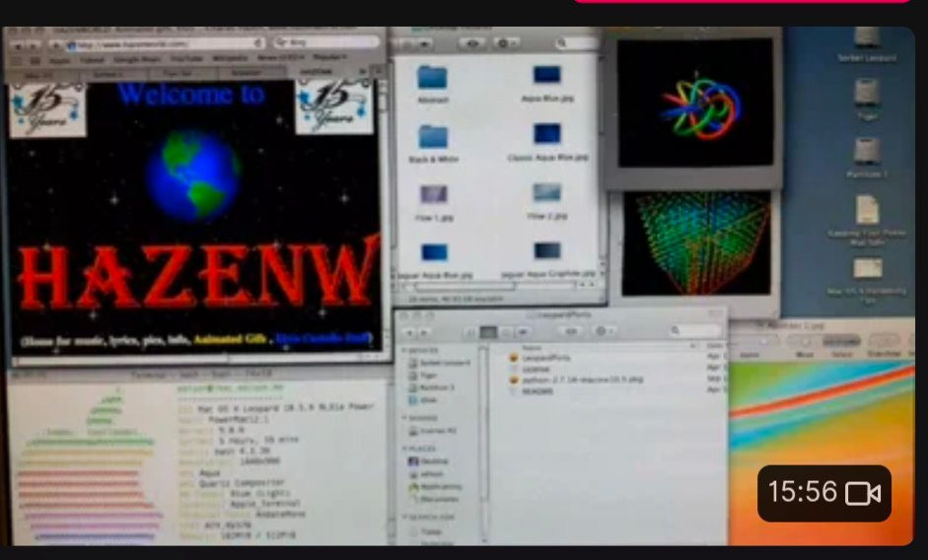Select the Flow 1.jpg thumbnail
Screen dimensions: 928x560
coord(433,194)
